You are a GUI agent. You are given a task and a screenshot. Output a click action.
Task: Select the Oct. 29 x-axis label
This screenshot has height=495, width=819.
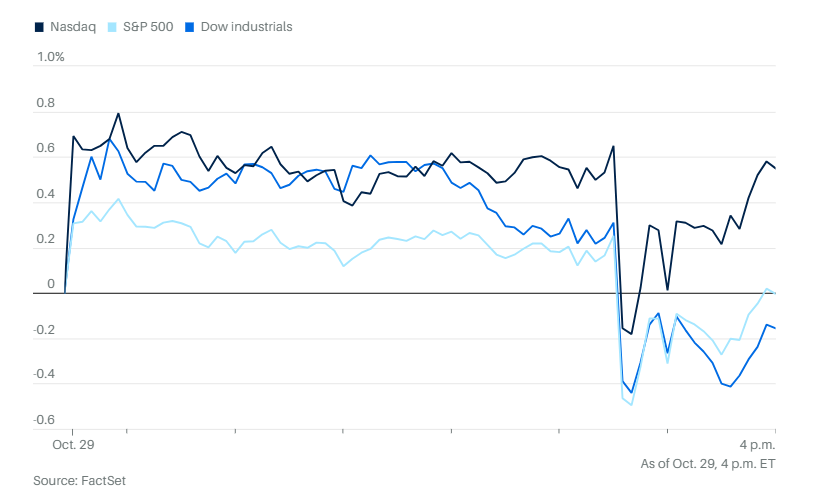pyautogui.click(x=71, y=443)
